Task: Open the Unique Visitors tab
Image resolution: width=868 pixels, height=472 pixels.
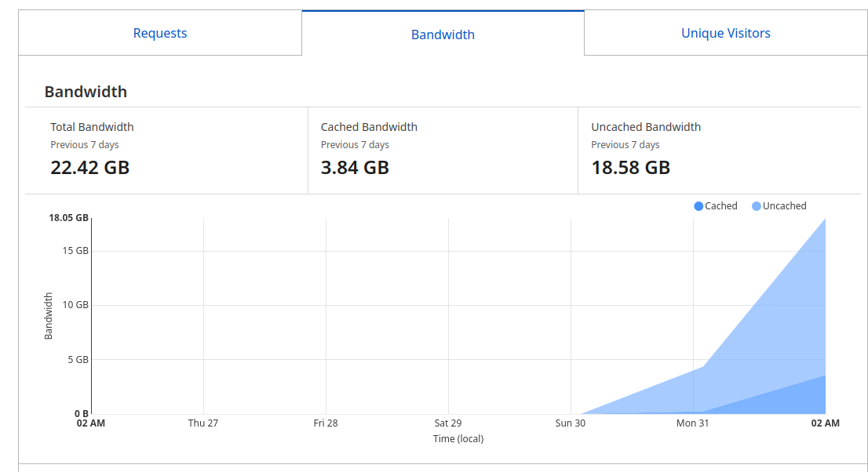Action: (725, 33)
